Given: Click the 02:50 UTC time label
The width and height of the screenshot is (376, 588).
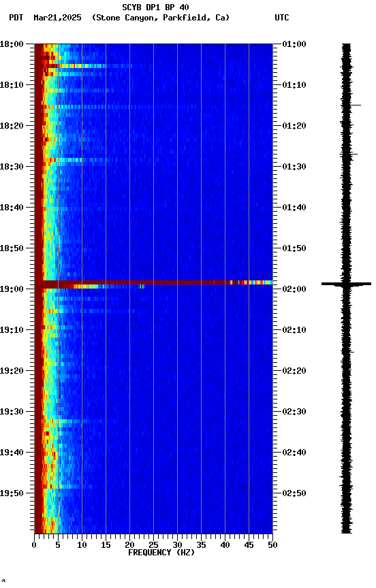Looking at the screenshot, I should coord(294,493).
